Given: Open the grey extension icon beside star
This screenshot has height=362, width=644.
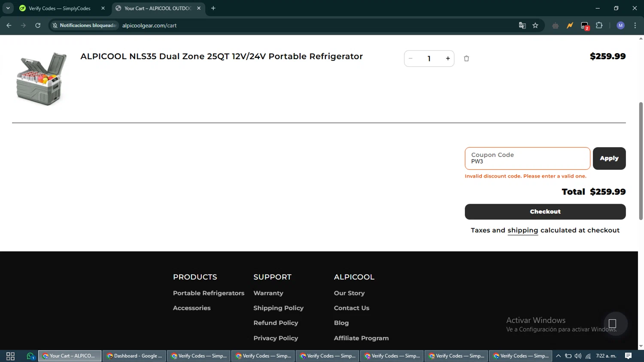Looking at the screenshot, I should [x=555, y=25].
